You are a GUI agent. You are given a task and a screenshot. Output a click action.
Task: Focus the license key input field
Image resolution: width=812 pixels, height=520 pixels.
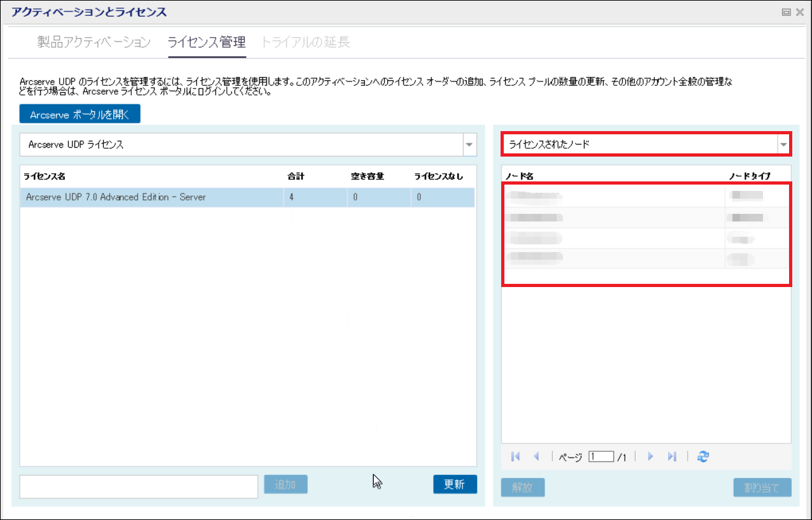[139, 486]
